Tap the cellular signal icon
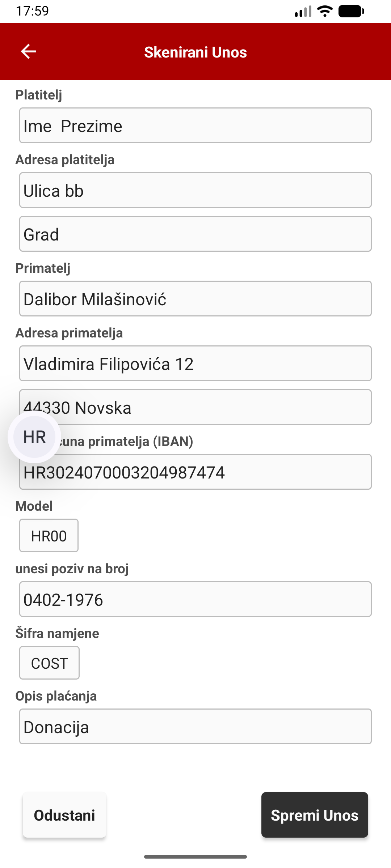The image size is (391, 868). [303, 11]
